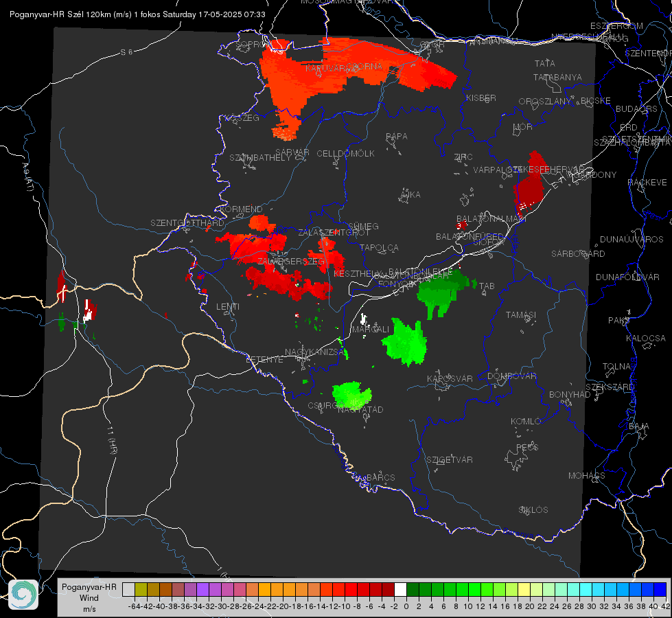
Task: Click the 'Poganyvar-HR Wind m/s' legend title
Action: pos(89,598)
